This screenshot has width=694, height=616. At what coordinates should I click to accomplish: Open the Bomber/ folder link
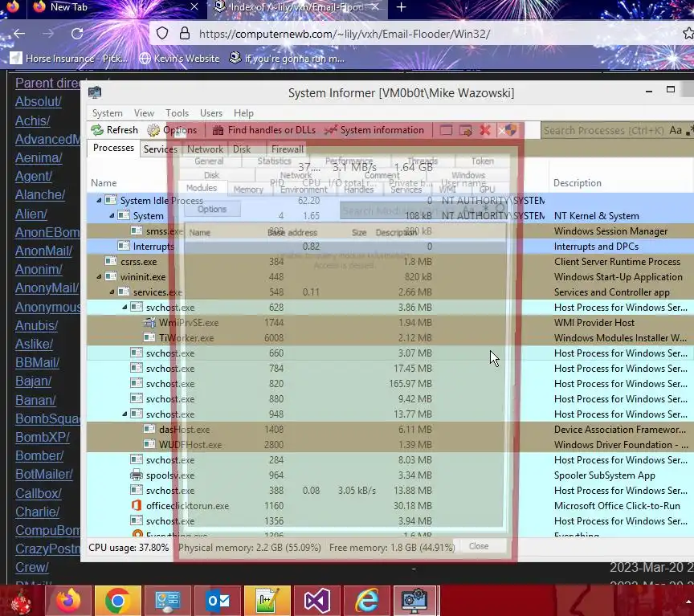pyautogui.click(x=39, y=456)
